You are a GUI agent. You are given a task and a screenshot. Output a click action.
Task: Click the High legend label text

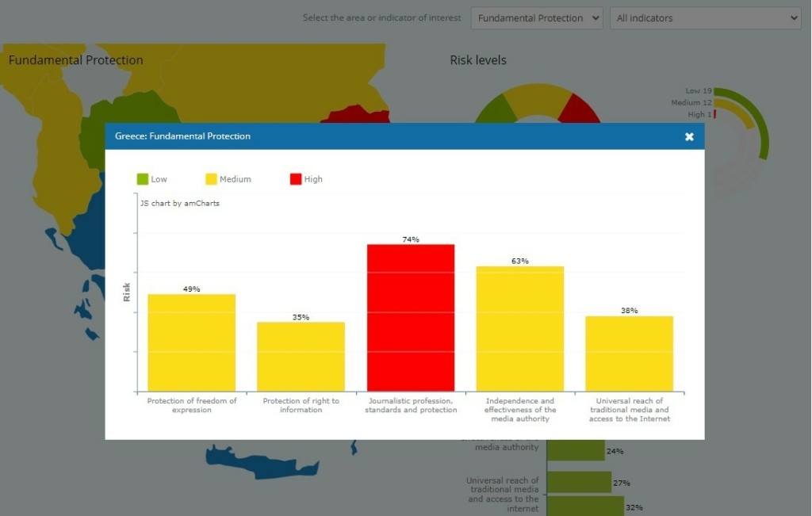coord(313,179)
